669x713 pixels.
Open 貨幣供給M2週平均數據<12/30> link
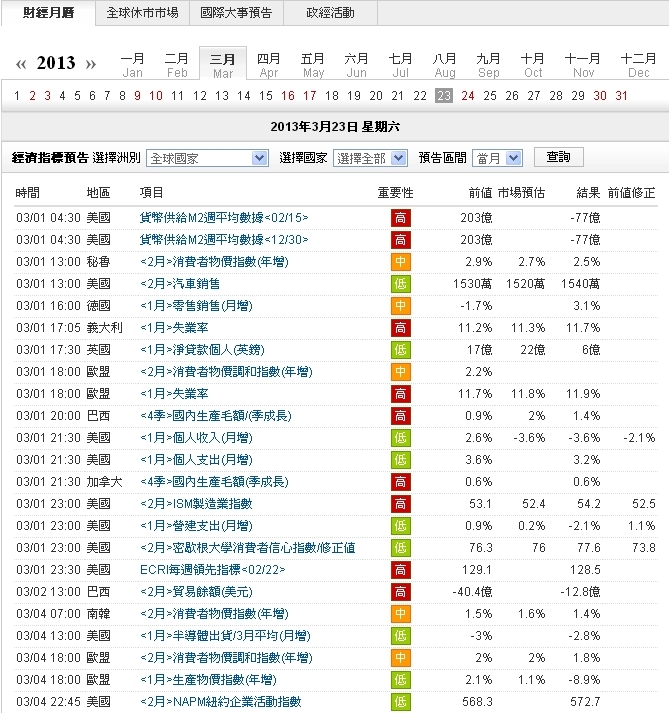(224, 240)
